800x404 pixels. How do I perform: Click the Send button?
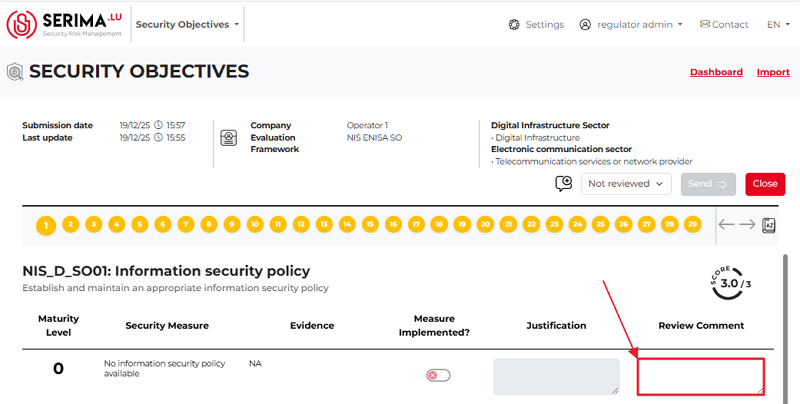(708, 184)
